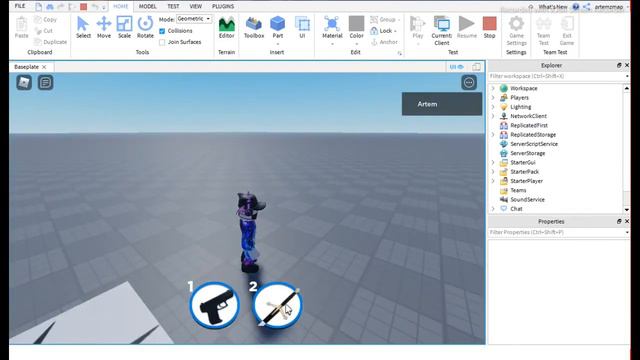Switch to the HOME ribbon tab
The image size is (640, 360).
click(120, 7)
